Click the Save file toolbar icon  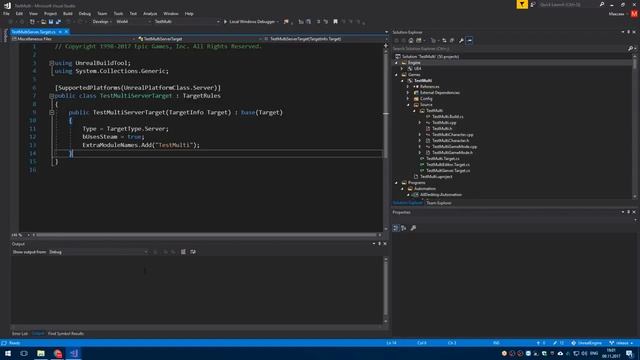[x=51, y=22]
